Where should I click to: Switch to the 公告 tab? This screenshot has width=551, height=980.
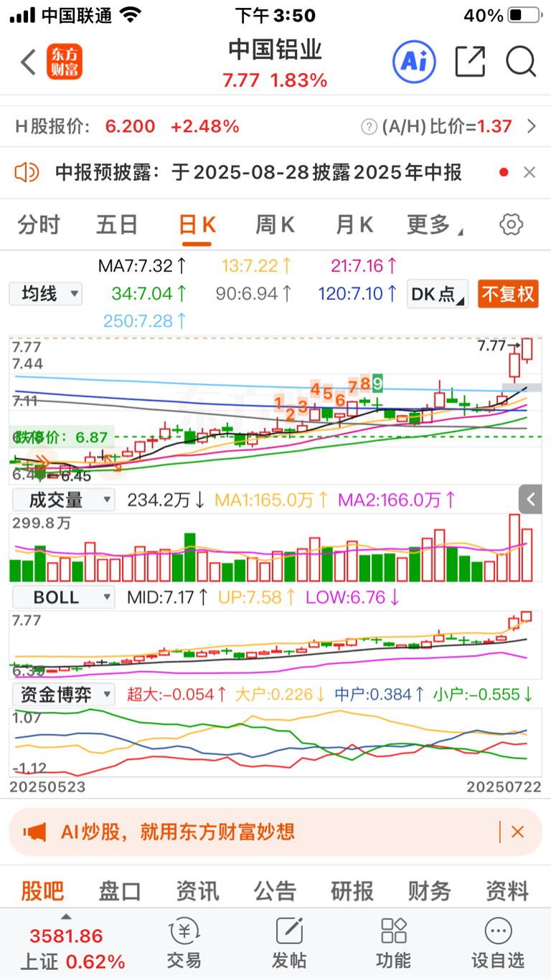(x=275, y=891)
